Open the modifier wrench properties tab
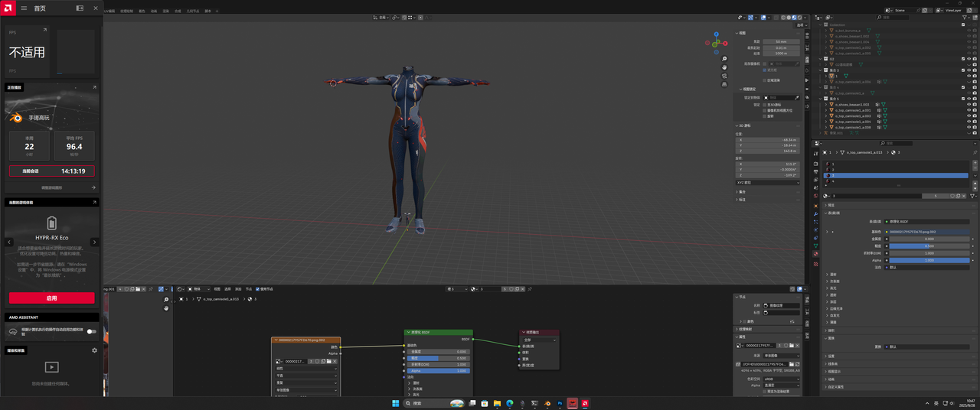The image size is (980, 410). [815, 213]
